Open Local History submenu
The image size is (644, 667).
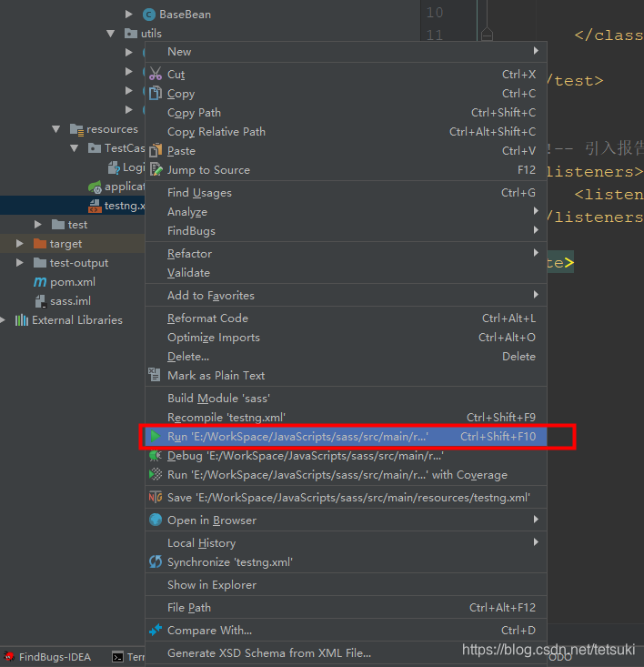346,542
